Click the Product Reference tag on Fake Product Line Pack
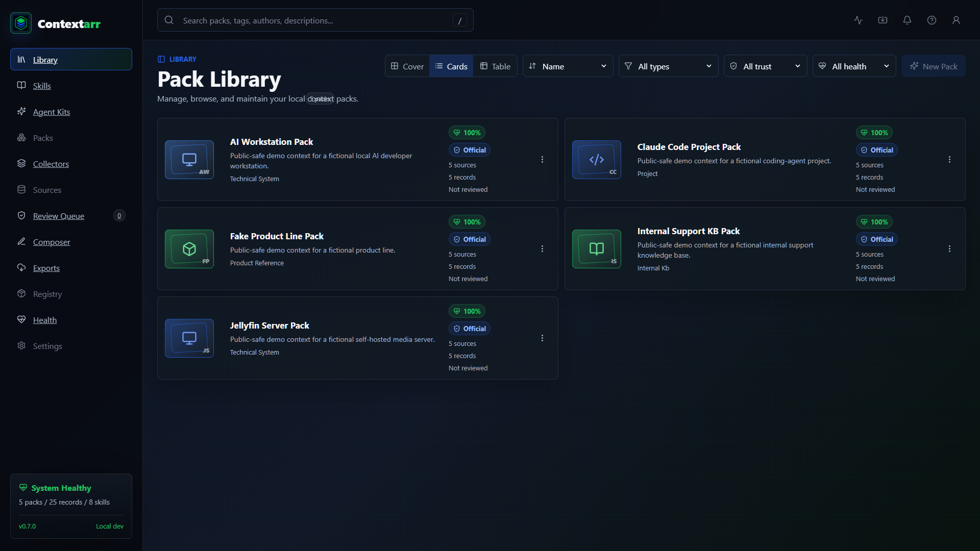This screenshot has height=551, width=980. pos(257,263)
